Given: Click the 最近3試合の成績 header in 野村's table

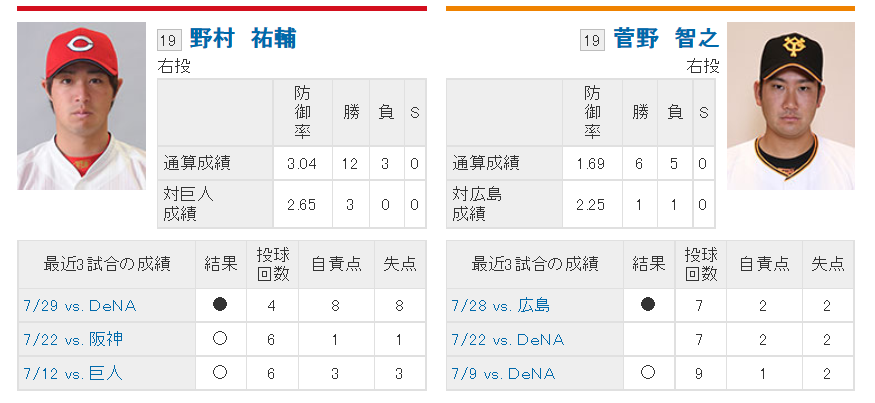Looking at the screenshot, I should click(107, 264).
